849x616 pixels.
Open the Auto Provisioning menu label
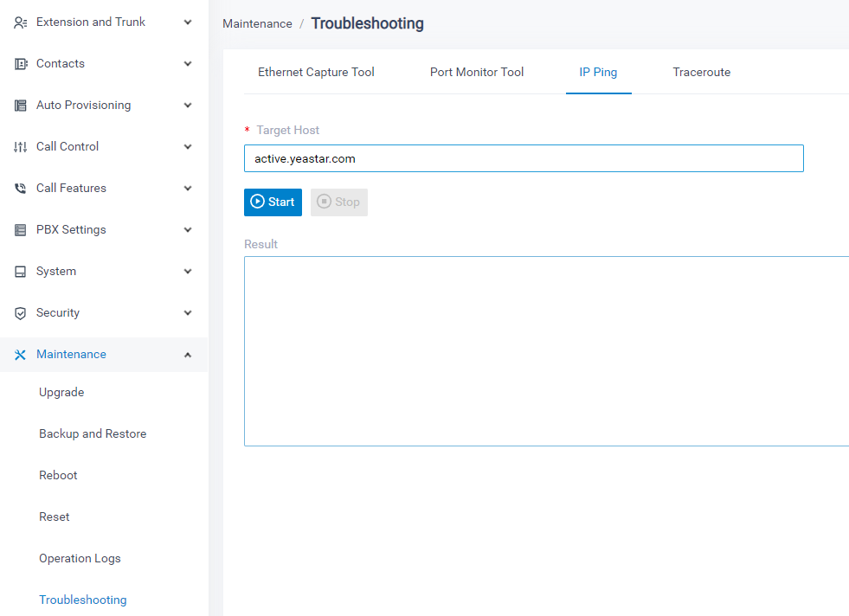[x=83, y=105]
